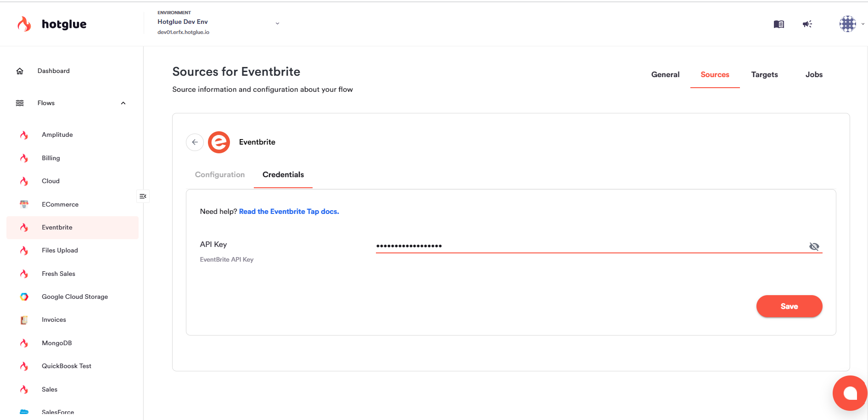Image resolution: width=868 pixels, height=420 pixels.
Task: Select the 'Fresh Sales' flow text
Action: pos(58,274)
